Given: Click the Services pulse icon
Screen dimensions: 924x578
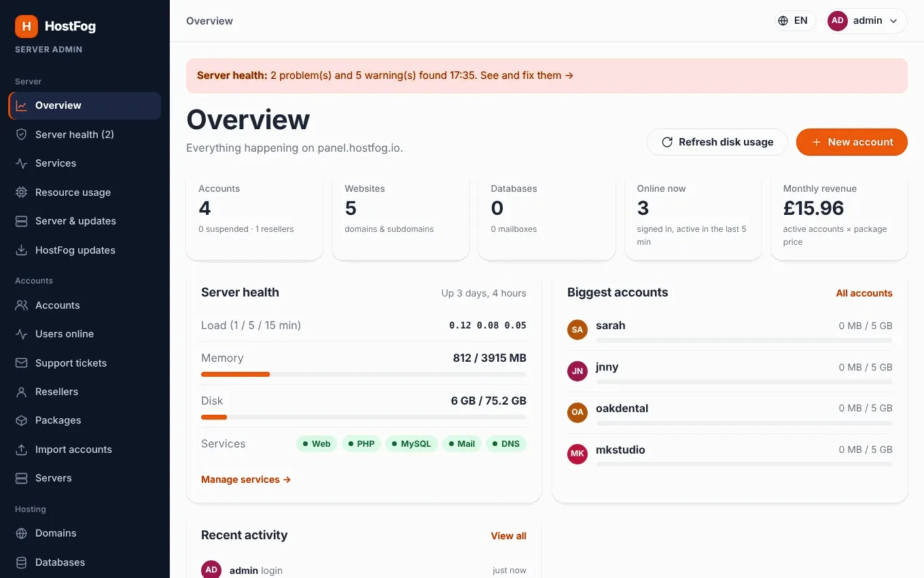Looking at the screenshot, I should click(22, 163).
